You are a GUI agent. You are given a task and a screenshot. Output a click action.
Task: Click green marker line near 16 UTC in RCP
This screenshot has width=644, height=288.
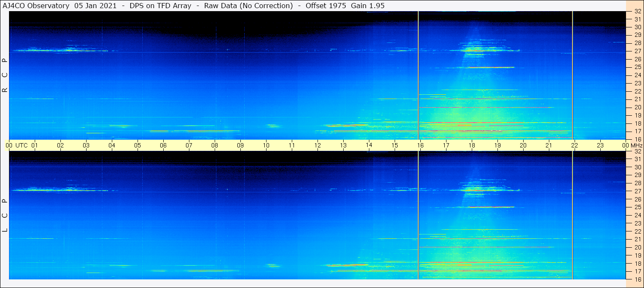click(x=418, y=75)
